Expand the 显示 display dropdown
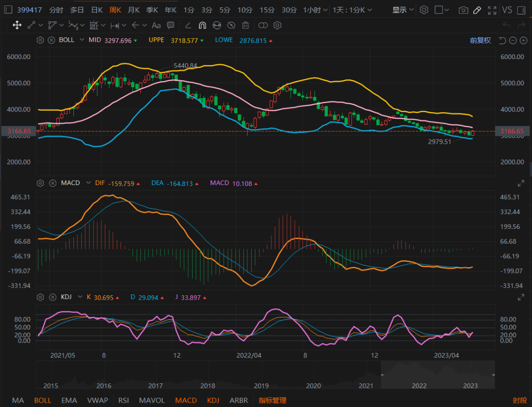The height and width of the screenshot is (407, 532). (x=403, y=10)
